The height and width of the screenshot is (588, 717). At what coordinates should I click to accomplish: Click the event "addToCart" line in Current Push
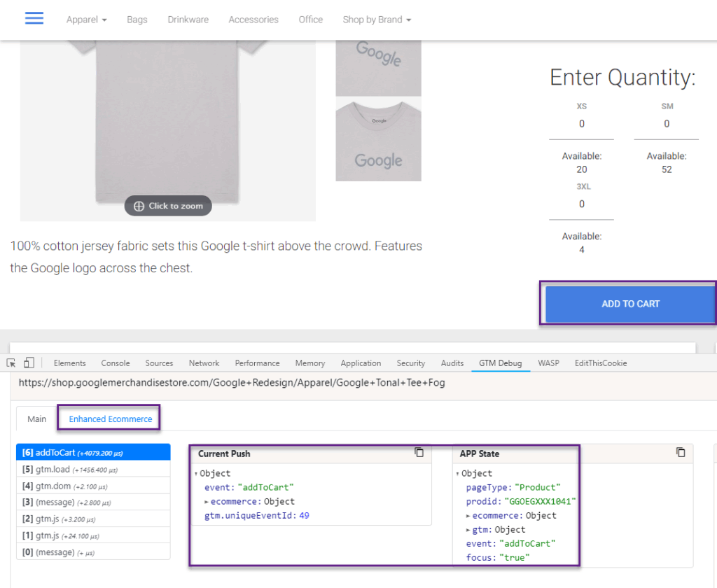point(249,488)
